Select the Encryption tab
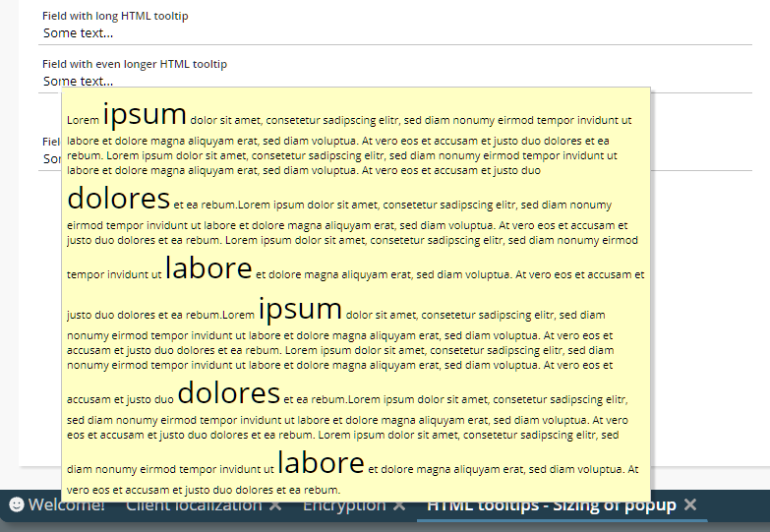This screenshot has height=532, width=770. tap(344, 505)
